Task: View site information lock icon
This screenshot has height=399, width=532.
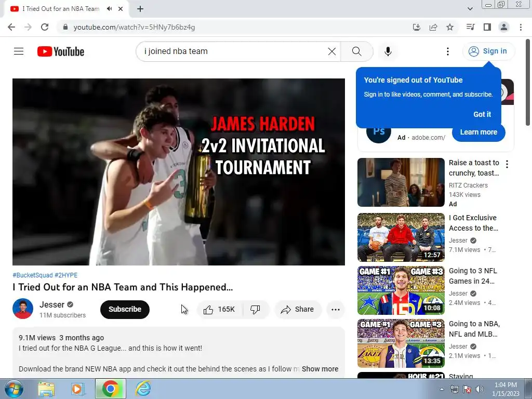Action: tap(65, 27)
